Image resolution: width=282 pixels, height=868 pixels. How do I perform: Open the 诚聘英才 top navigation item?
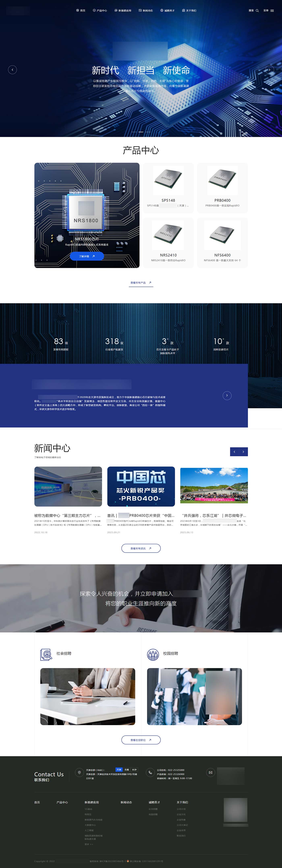coord(167,10)
